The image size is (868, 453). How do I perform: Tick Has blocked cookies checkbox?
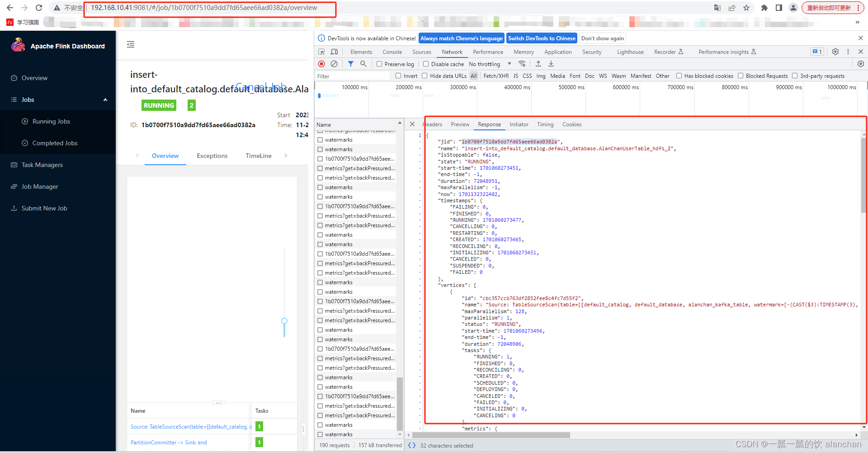pos(679,76)
